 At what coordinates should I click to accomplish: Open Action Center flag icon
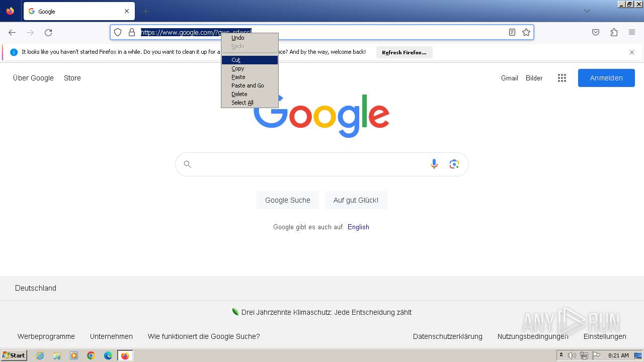[596, 355]
